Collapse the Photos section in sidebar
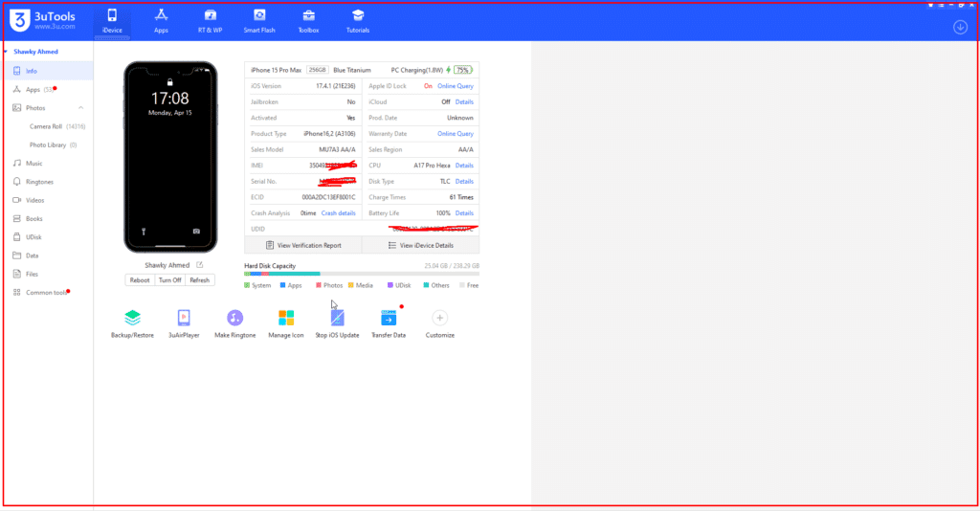 [80, 108]
